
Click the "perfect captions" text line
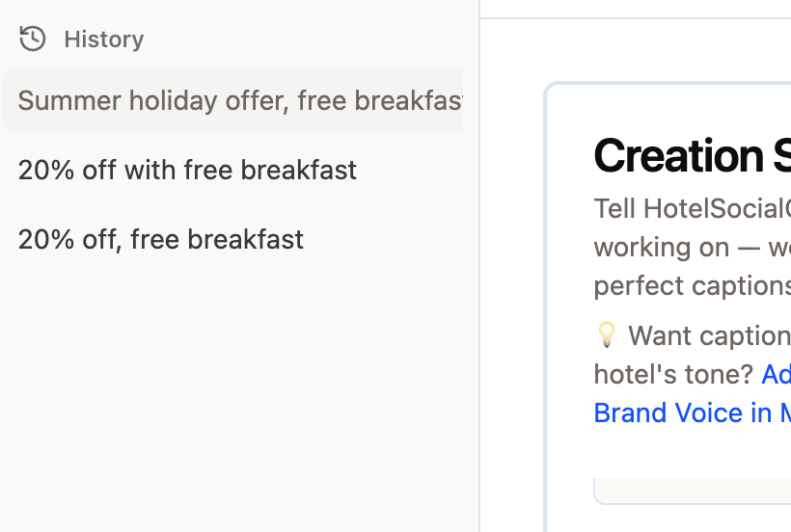691,285
